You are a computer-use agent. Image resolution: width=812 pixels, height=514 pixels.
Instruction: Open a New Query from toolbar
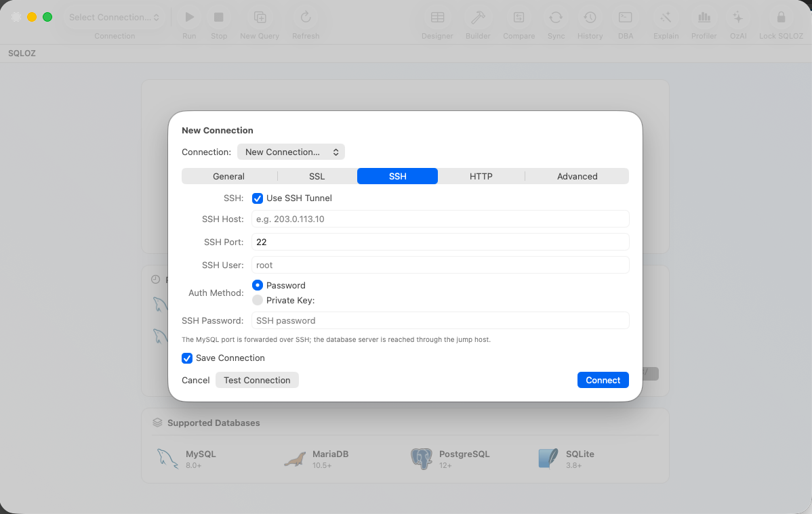coord(260,18)
